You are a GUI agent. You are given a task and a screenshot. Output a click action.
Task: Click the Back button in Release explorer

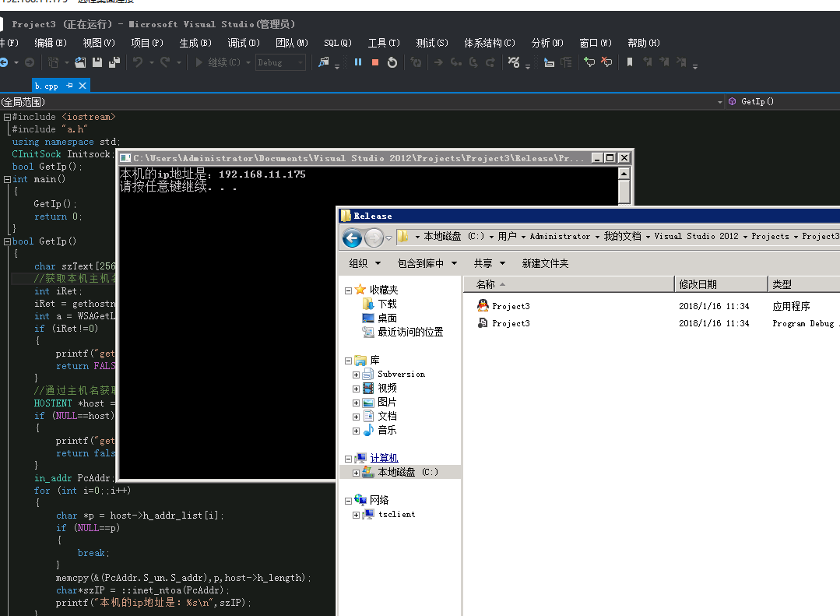pyautogui.click(x=352, y=237)
